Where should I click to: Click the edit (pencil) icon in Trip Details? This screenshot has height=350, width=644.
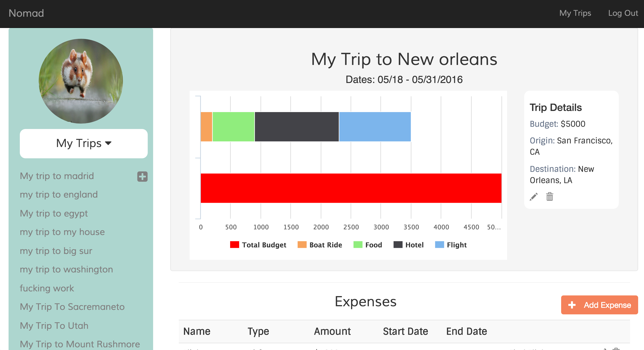(533, 197)
